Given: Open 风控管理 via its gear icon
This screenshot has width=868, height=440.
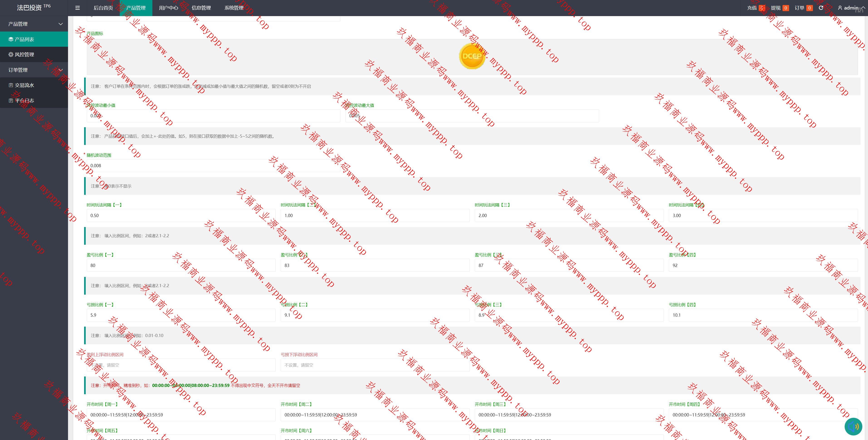Looking at the screenshot, I should pyautogui.click(x=11, y=55).
